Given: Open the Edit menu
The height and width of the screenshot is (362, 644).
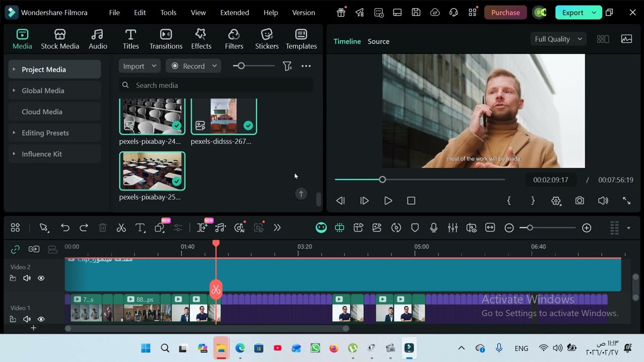Looking at the screenshot, I should tap(140, 13).
